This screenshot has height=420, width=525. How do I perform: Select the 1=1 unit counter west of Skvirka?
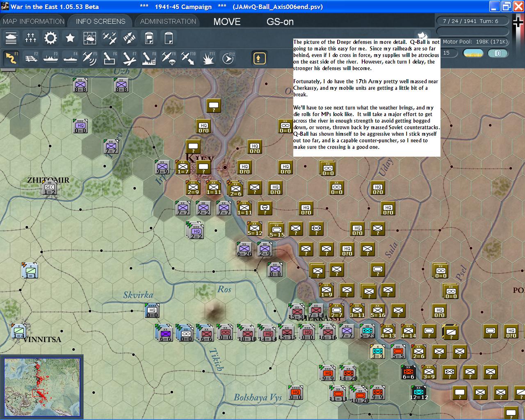click(x=30, y=271)
